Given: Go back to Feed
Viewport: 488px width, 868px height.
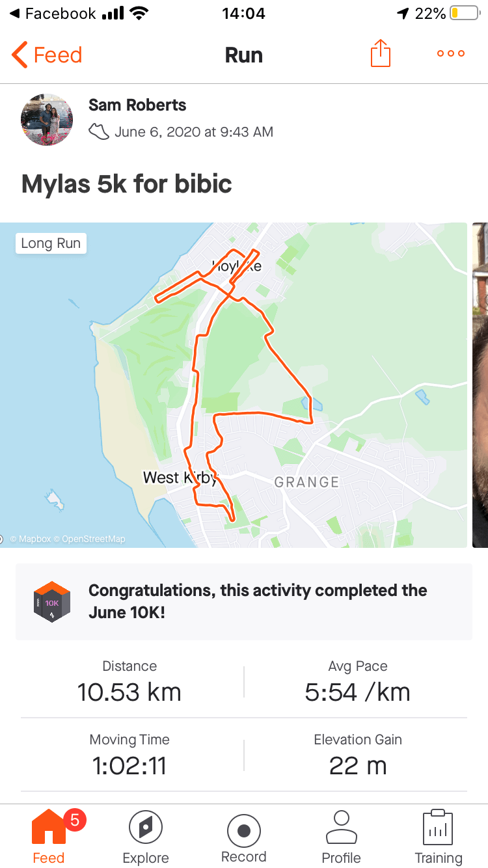Looking at the screenshot, I should (47, 55).
